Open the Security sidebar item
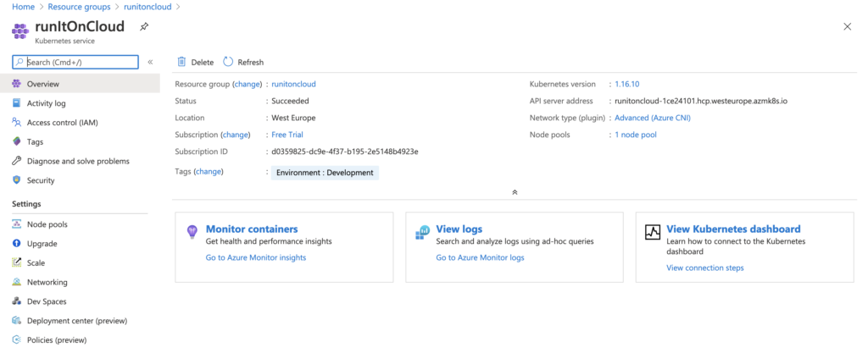Viewport: 868px width, 353px height. pyautogui.click(x=40, y=180)
